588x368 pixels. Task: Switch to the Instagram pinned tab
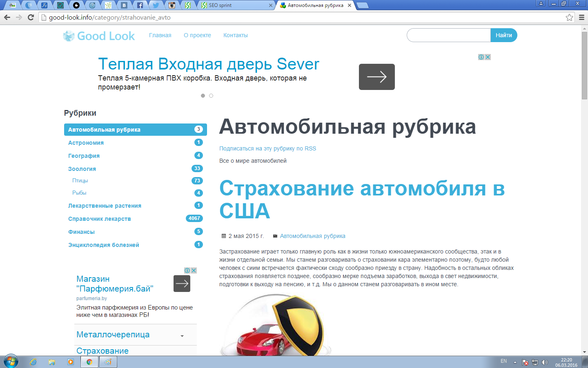172,5
